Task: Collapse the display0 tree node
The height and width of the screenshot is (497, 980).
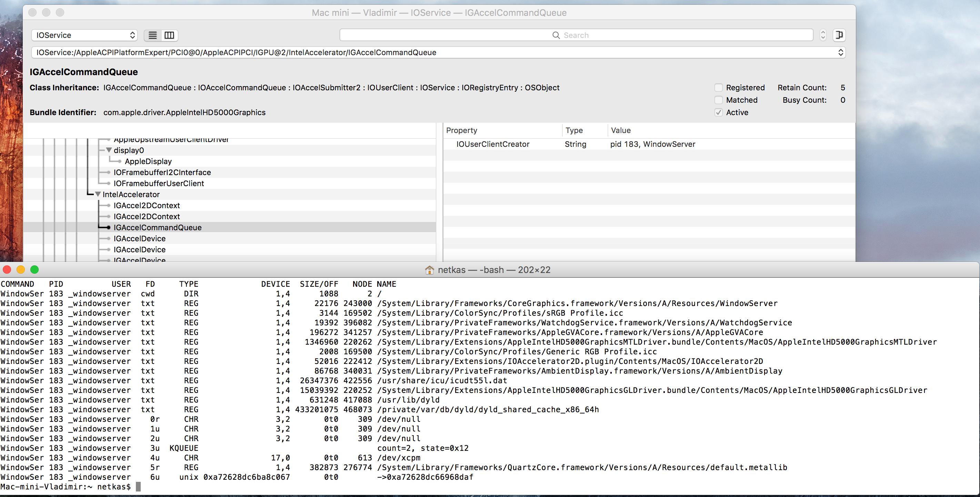Action: (109, 150)
